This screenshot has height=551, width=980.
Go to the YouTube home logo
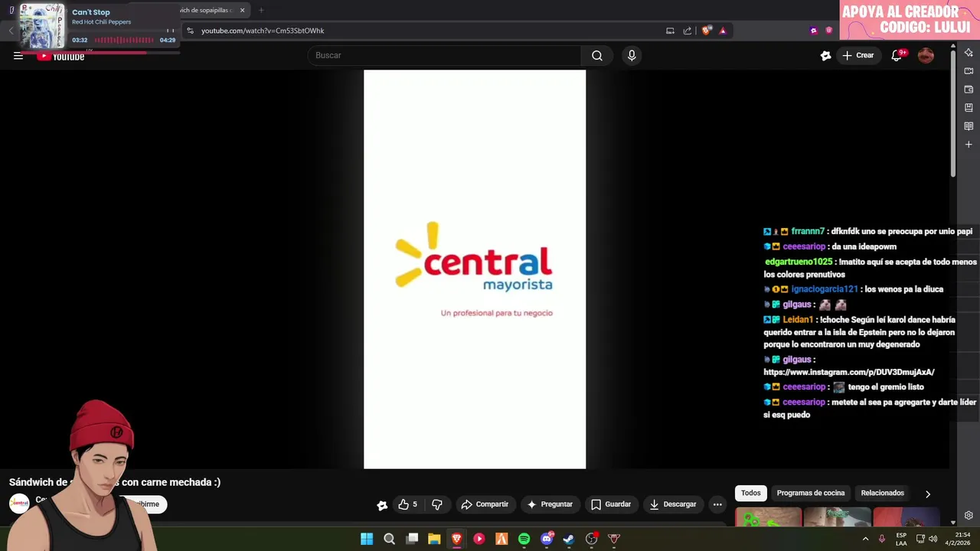pos(61,56)
